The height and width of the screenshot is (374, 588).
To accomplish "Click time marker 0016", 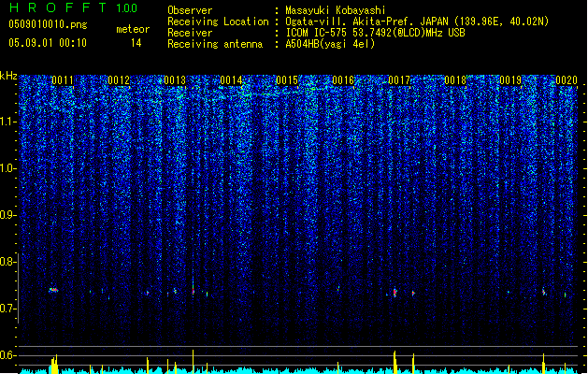I will pos(343,80).
